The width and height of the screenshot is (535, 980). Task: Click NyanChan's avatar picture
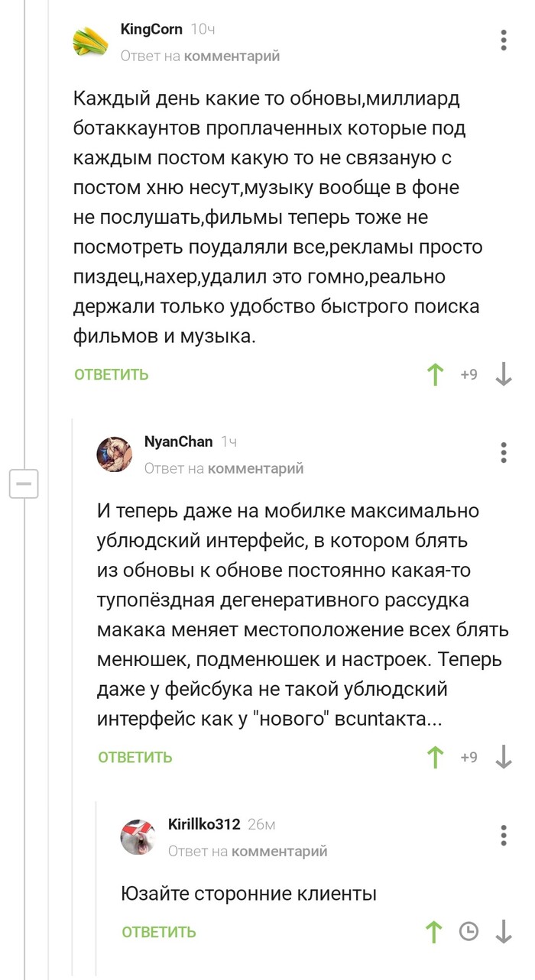(115, 454)
